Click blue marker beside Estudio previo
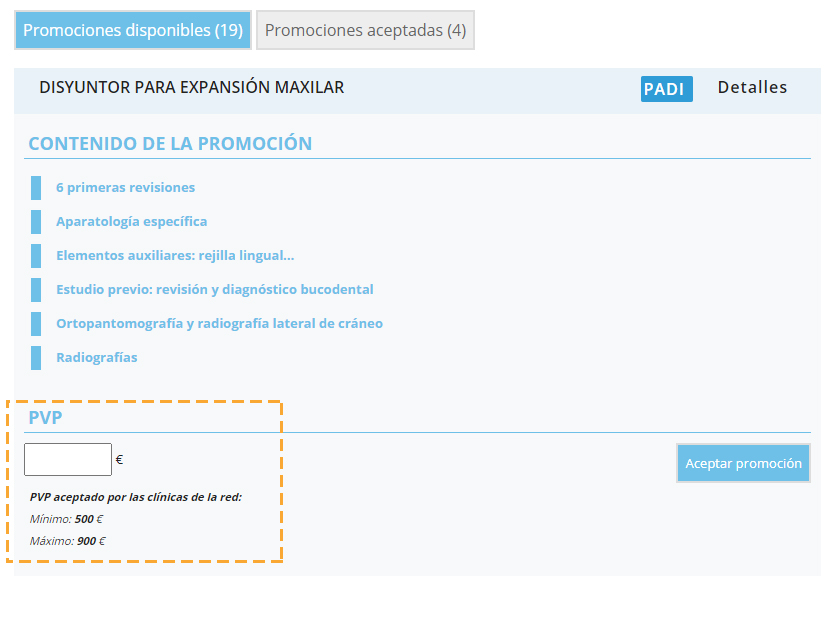 coord(36,290)
